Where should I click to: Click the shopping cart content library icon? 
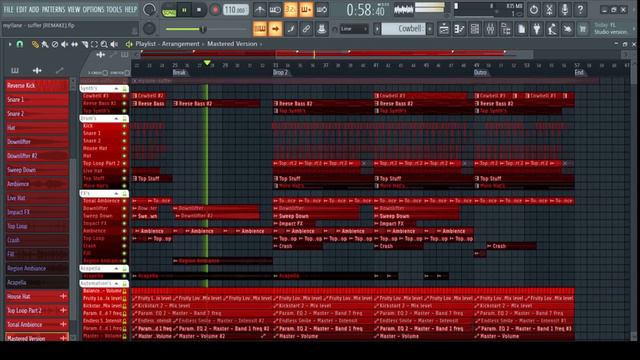pos(583,29)
